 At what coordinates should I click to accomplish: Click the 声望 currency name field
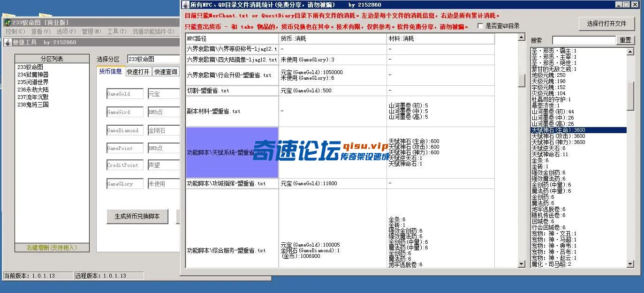164,165
